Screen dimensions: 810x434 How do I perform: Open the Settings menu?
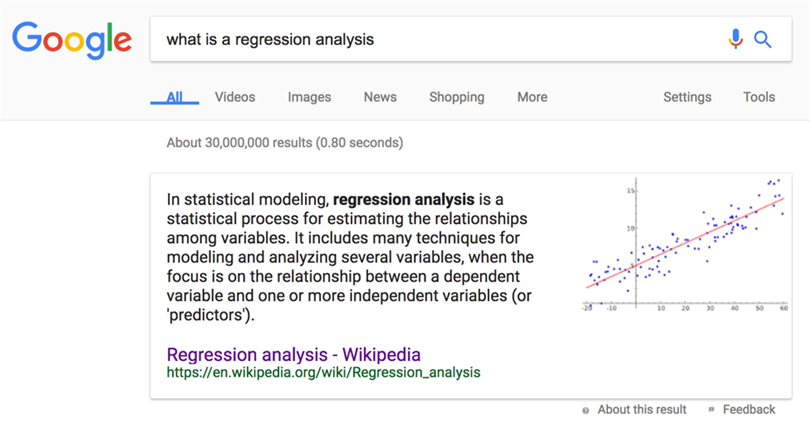[687, 97]
